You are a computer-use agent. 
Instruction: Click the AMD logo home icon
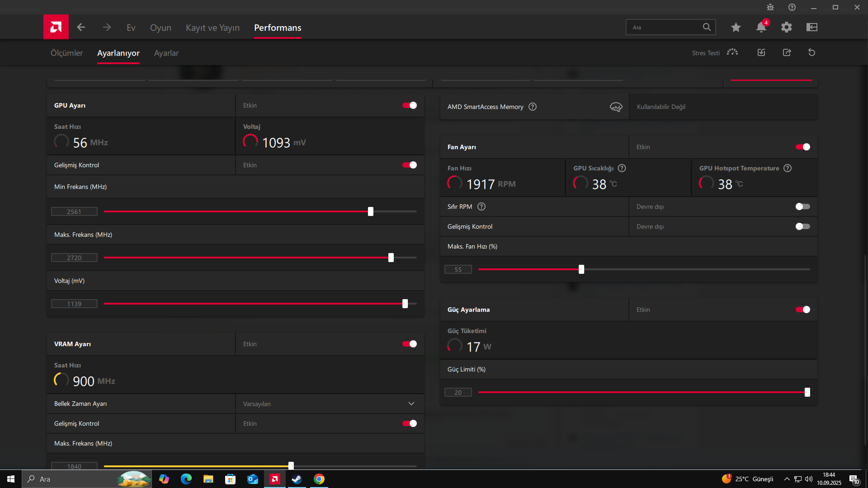coord(56,27)
